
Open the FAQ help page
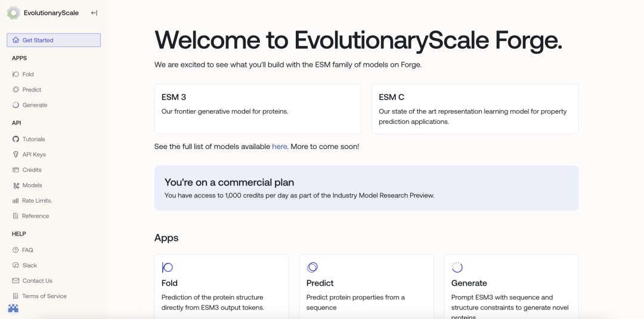pyautogui.click(x=27, y=250)
